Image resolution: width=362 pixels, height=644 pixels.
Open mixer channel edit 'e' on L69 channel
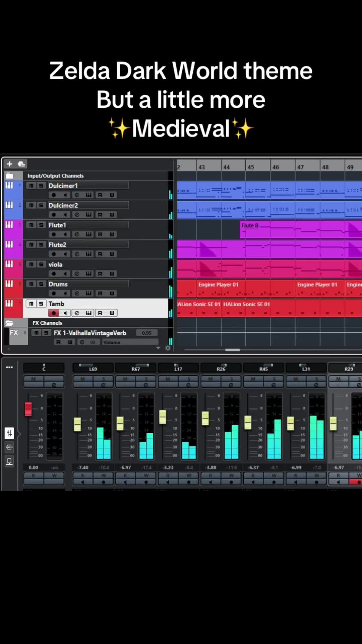tap(103, 385)
